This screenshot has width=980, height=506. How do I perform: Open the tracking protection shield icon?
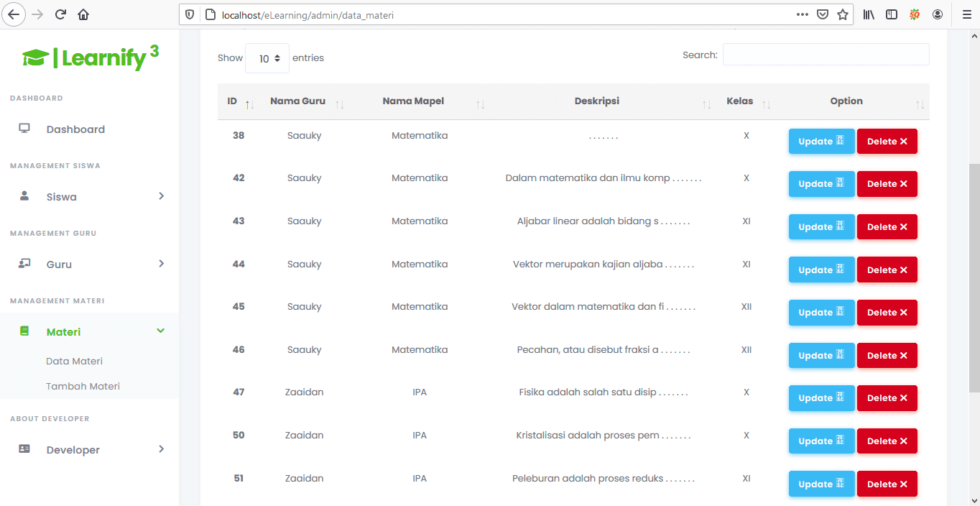click(x=189, y=14)
